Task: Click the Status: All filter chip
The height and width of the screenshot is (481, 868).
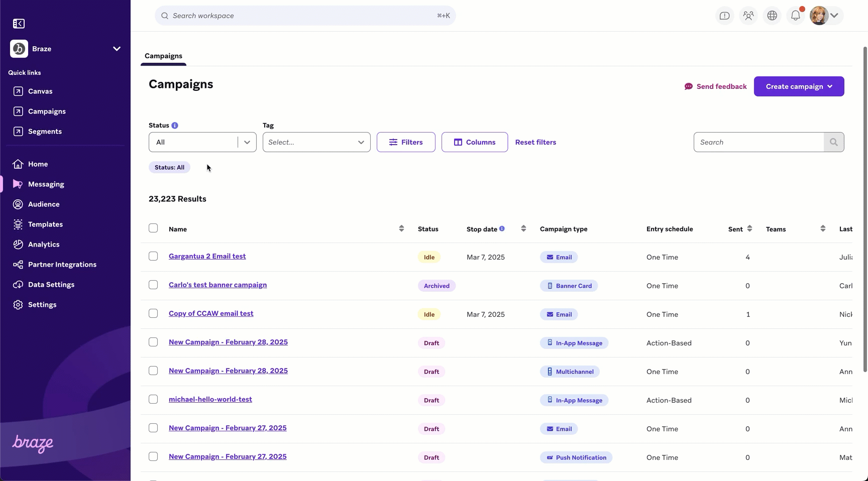Action: [x=169, y=167]
